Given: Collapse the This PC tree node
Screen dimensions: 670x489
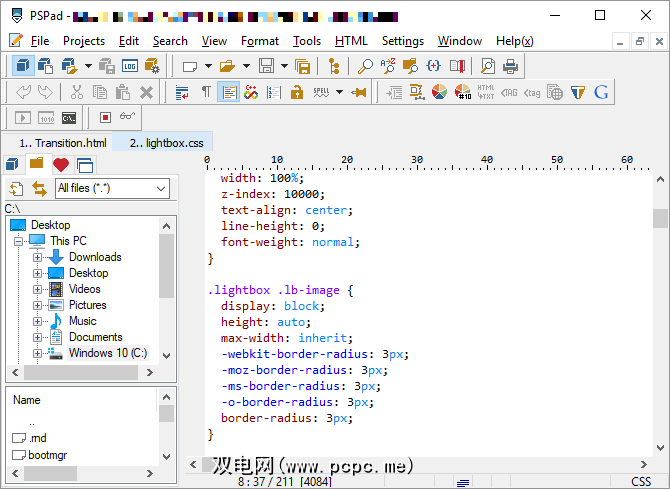Looking at the screenshot, I should click(19, 241).
